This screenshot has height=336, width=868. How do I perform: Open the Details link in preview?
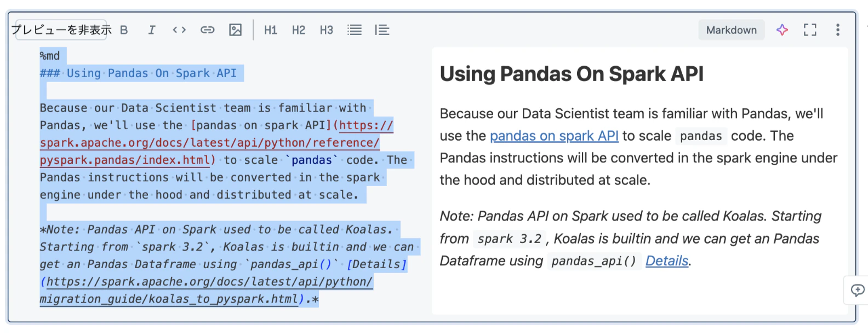click(667, 261)
